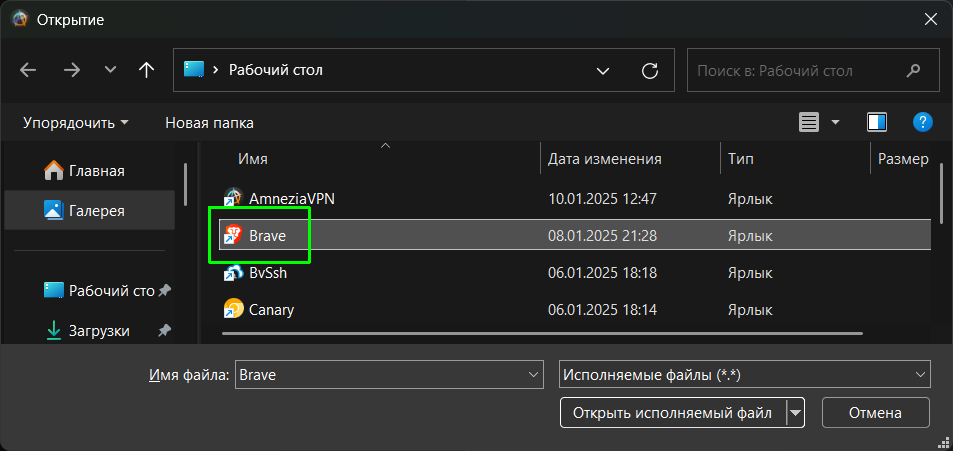Click the view mode icon
Viewport: 953px width, 451px height.
pos(808,123)
